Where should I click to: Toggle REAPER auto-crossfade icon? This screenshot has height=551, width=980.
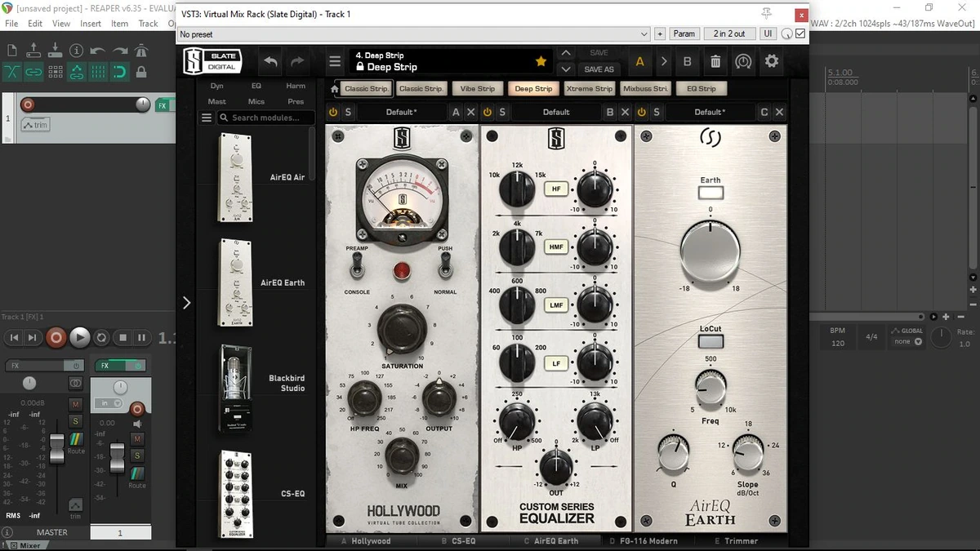point(12,72)
